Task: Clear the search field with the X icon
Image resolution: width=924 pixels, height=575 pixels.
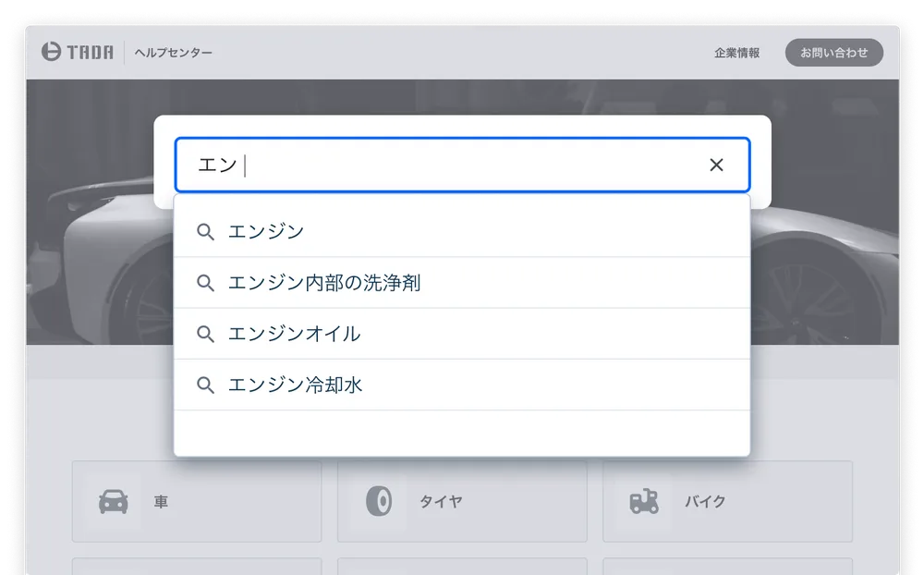Action: 716,165
